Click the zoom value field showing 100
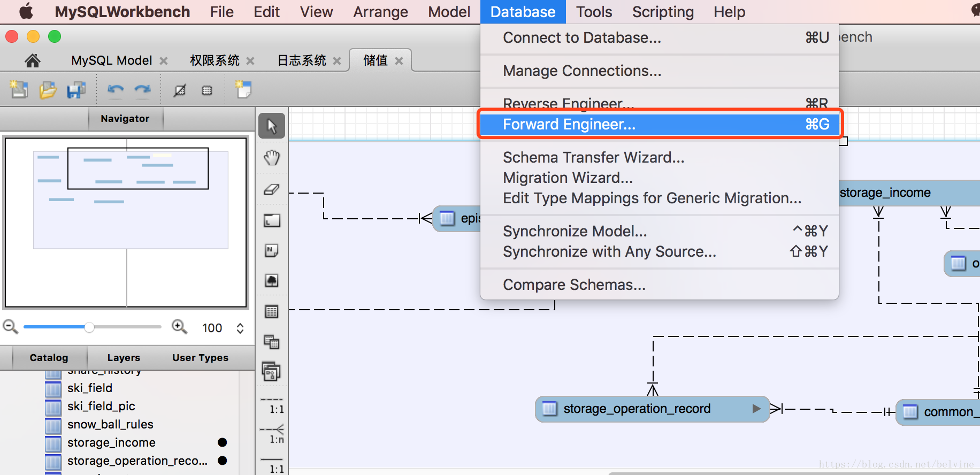This screenshot has height=475, width=980. click(212, 328)
